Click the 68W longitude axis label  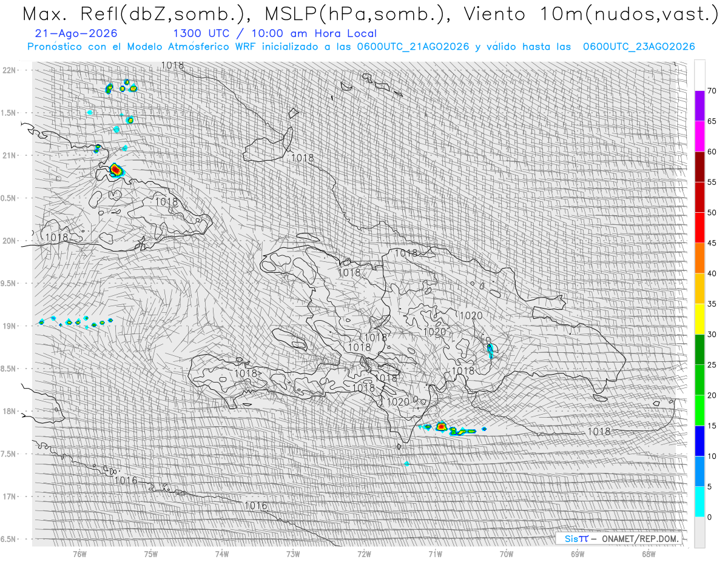tap(648, 554)
